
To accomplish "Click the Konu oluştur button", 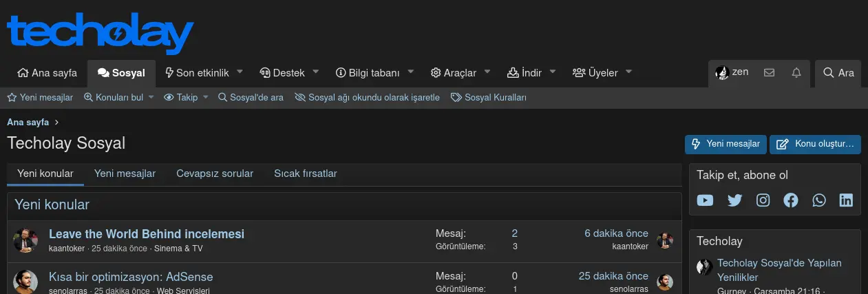I will click(x=815, y=144).
